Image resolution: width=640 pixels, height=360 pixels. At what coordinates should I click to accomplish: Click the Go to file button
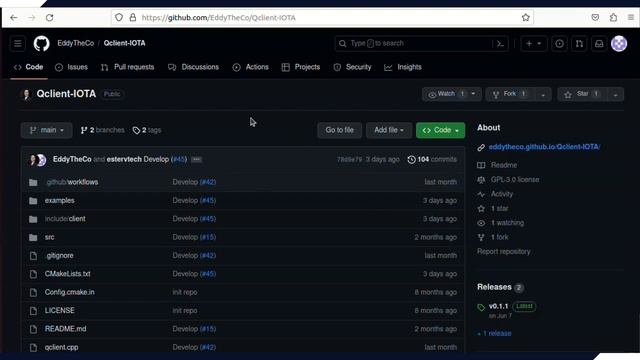pos(340,130)
